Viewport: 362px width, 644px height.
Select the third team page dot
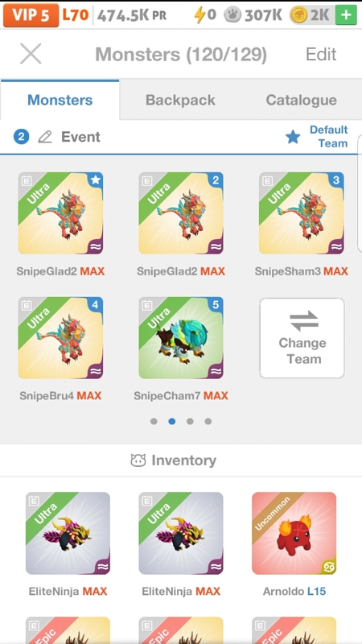[190, 421]
